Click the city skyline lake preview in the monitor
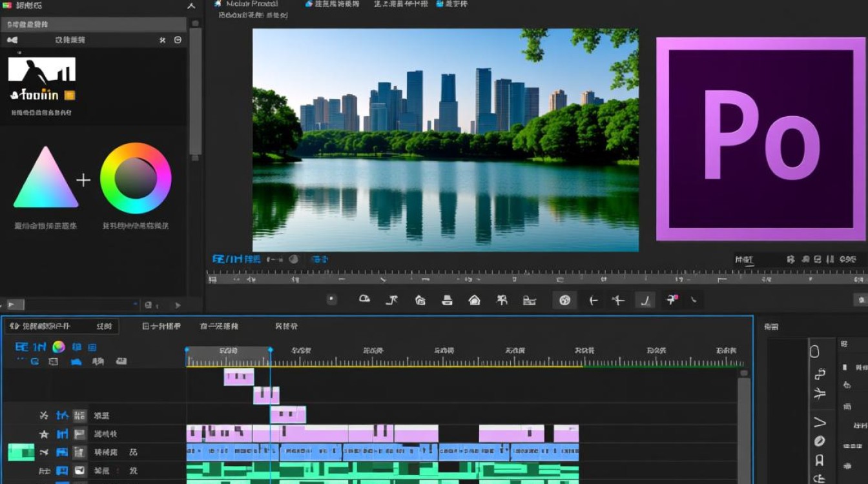 445,140
